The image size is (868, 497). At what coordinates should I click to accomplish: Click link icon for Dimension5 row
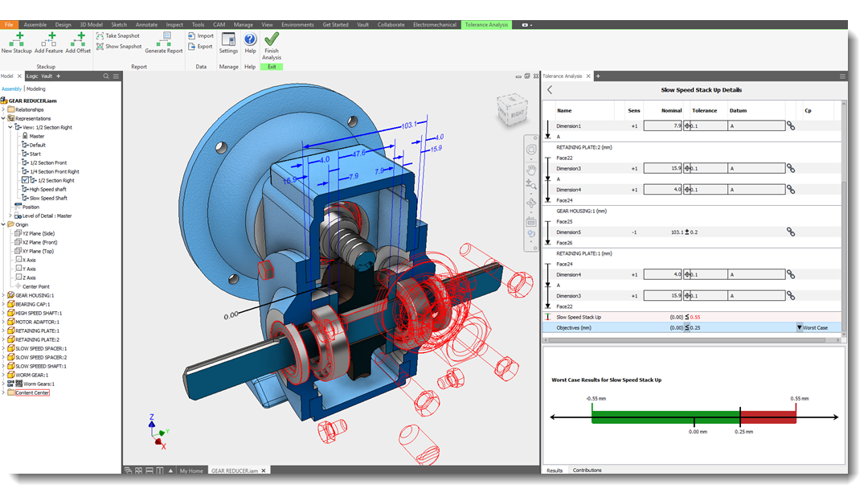791,232
